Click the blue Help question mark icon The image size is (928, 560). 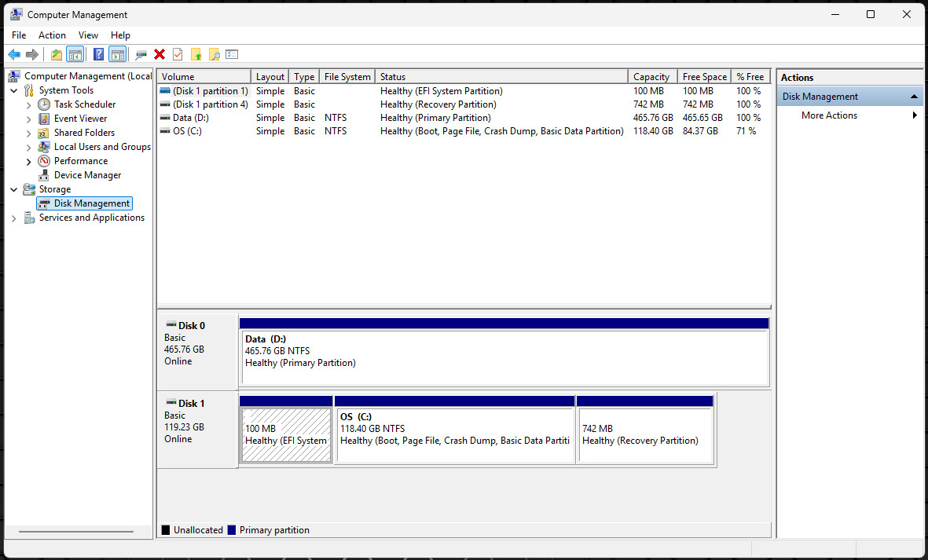[x=99, y=54]
